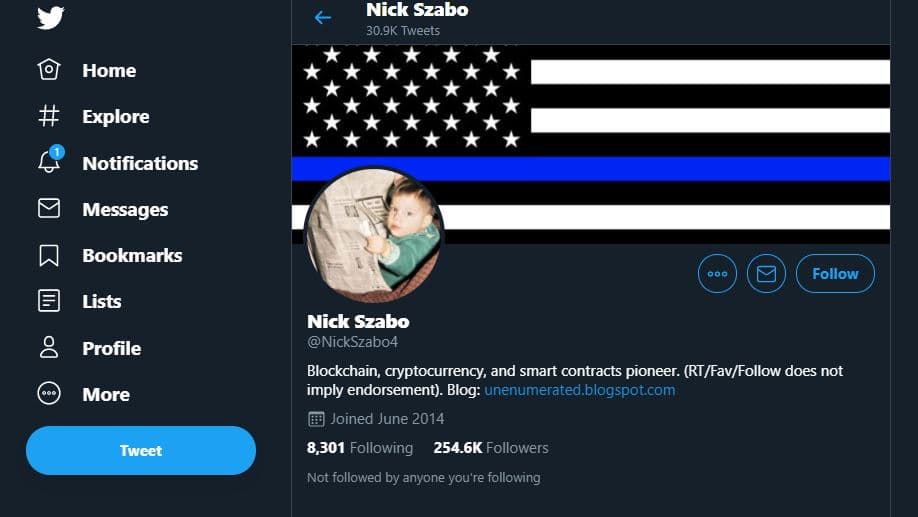Send a direct message to Nick Szabo

tap(766, 273)
